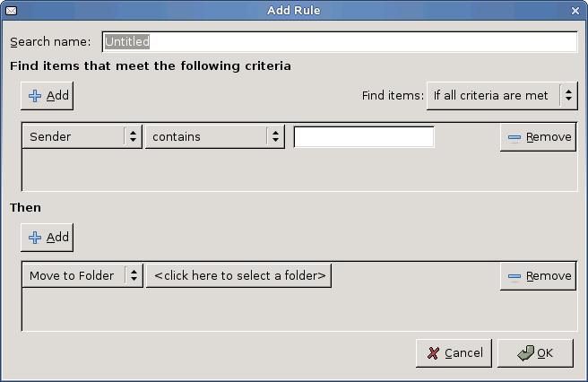Open the "If all criteria are met" dropdown
Screen dimensions: 588x382
pos(501,95)
